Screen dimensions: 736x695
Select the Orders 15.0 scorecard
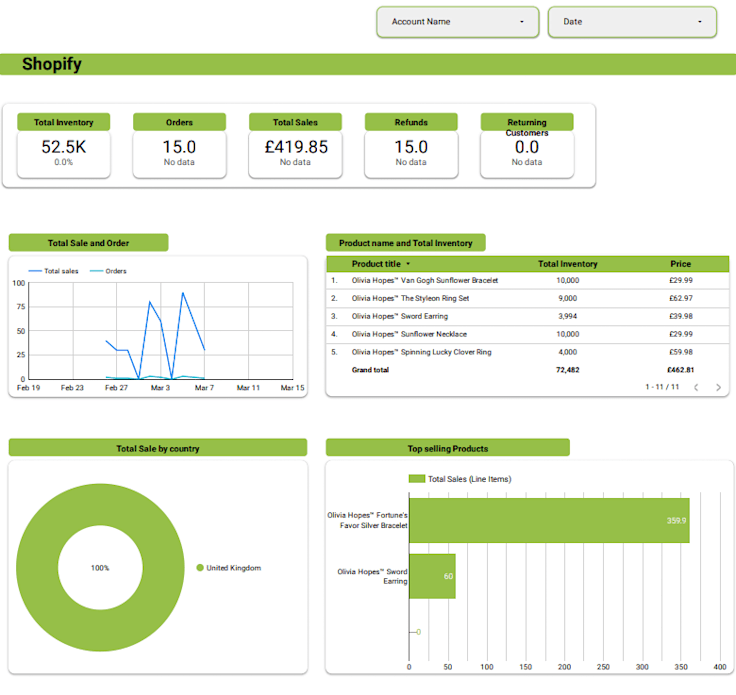[x=179, y=145]
